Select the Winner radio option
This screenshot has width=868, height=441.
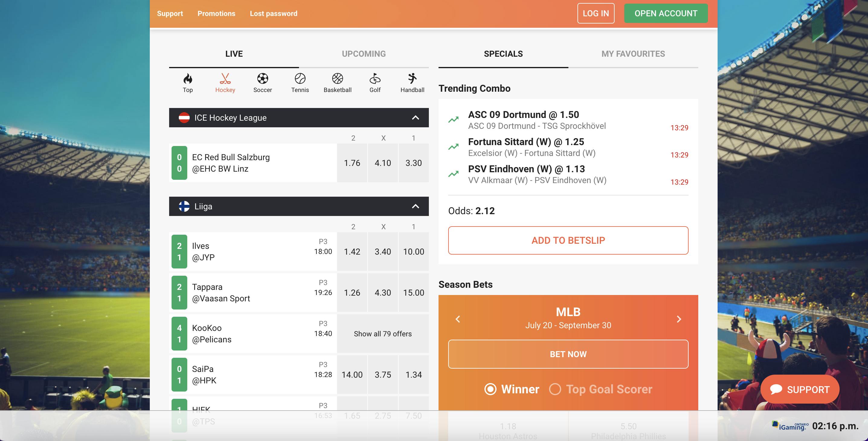click(x=490, y=389)
